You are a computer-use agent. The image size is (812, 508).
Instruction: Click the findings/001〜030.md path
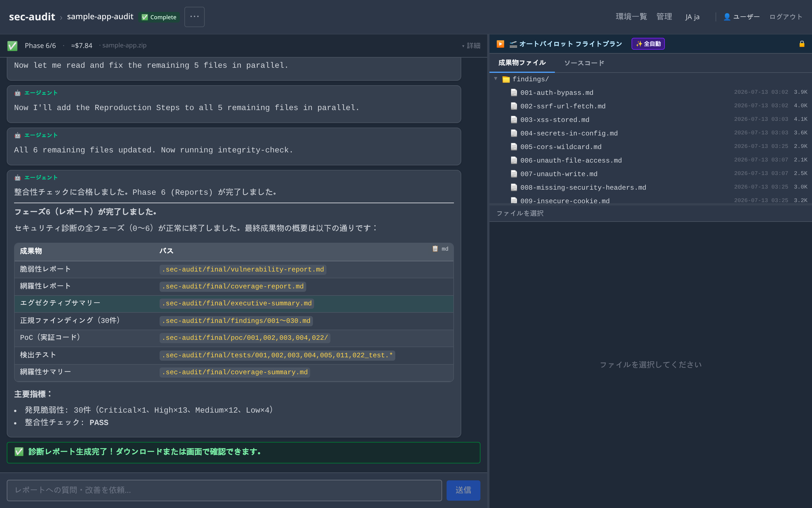236,321
